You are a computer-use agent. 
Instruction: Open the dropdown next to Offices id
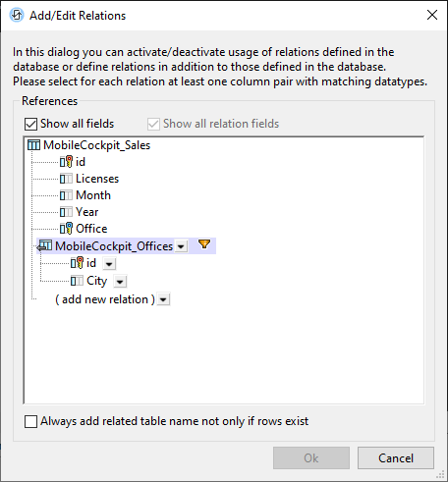point(109,263)
